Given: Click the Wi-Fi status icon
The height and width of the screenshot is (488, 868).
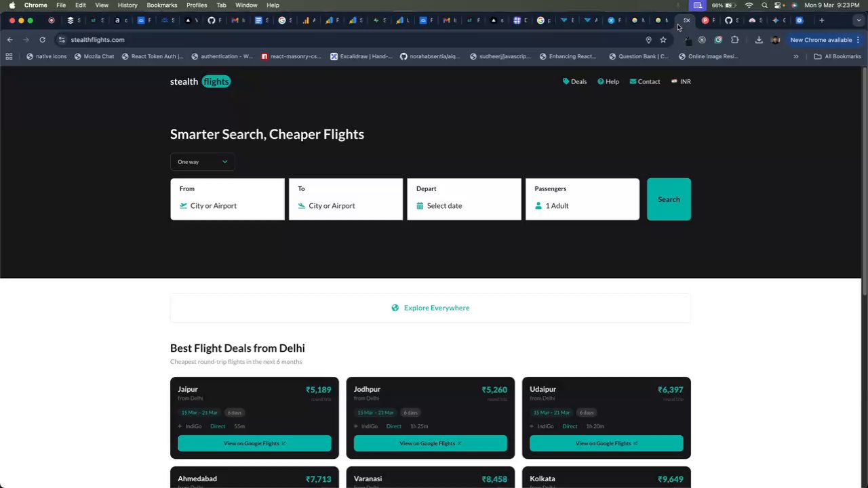Looking at the screenshot, I should [x=749, y=5].
